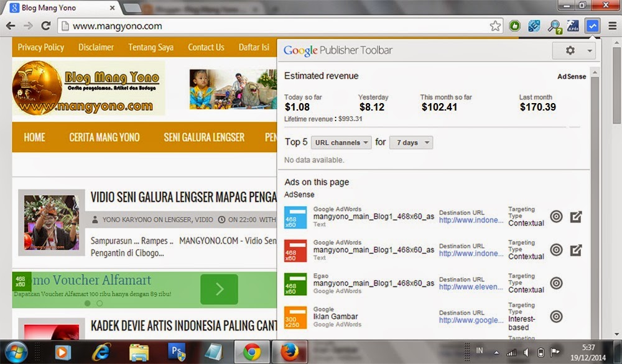Viewport: 622px width, 364px height.
Task: Click the green 468x60 ad size icon
Action: click(x=295, y=284)
